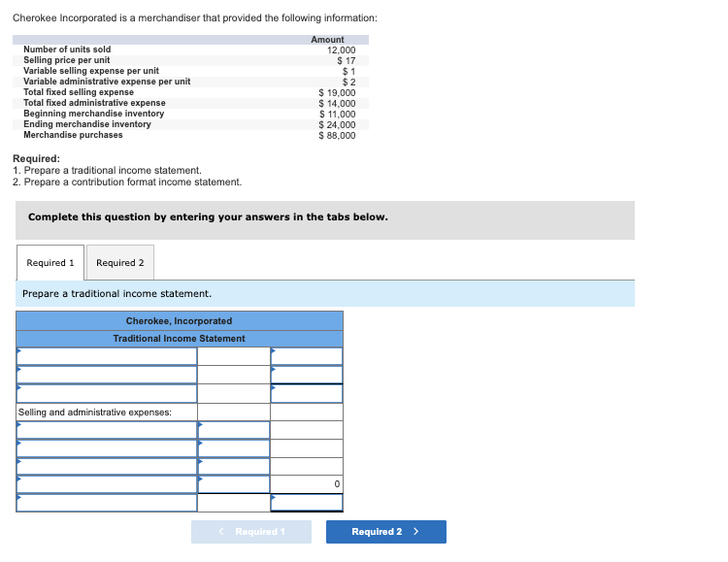Click Merchandise purchases row
The width and height of the screenshot is (728, 562).
190,135
